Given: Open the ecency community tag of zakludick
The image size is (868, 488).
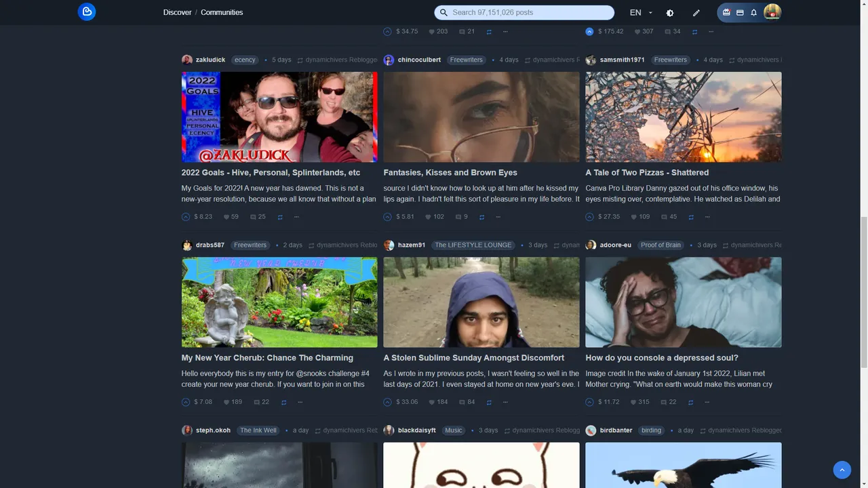Looking at the screenshot, I should tap(245, 60).
